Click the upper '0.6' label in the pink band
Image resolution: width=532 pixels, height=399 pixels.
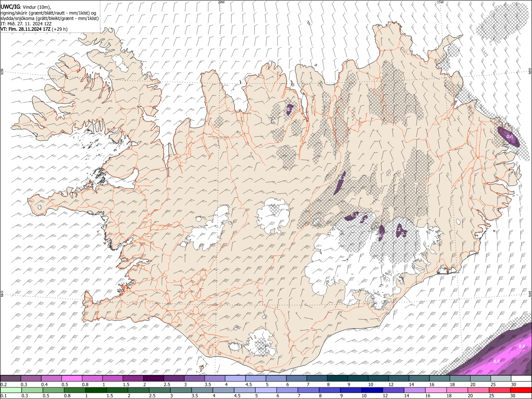click(522, 346)
